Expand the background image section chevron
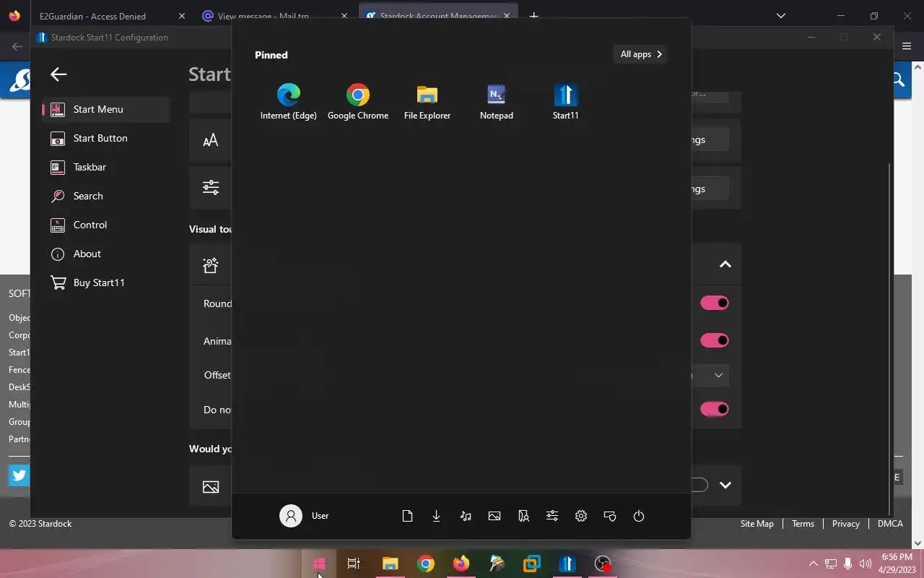The image size is (924, 578). (725, 485)
